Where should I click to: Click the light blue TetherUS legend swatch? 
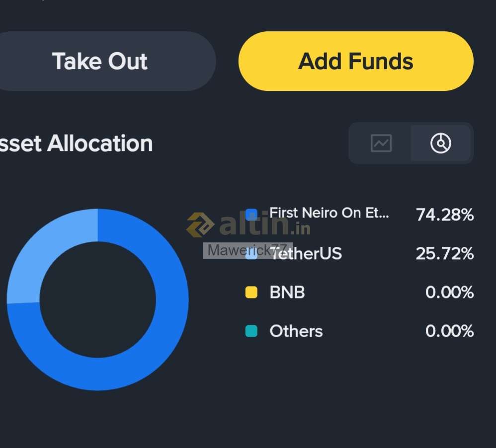251,254
